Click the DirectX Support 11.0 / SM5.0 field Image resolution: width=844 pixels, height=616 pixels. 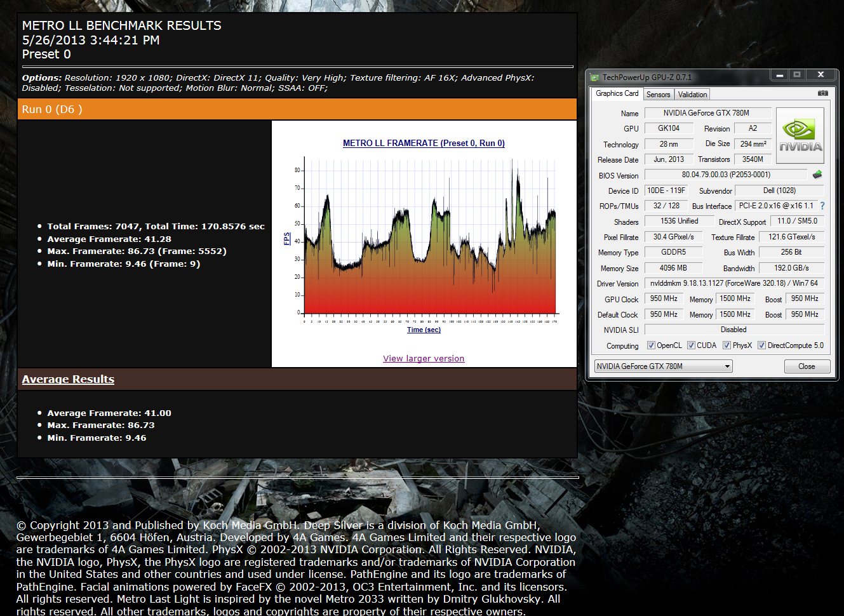797,221
